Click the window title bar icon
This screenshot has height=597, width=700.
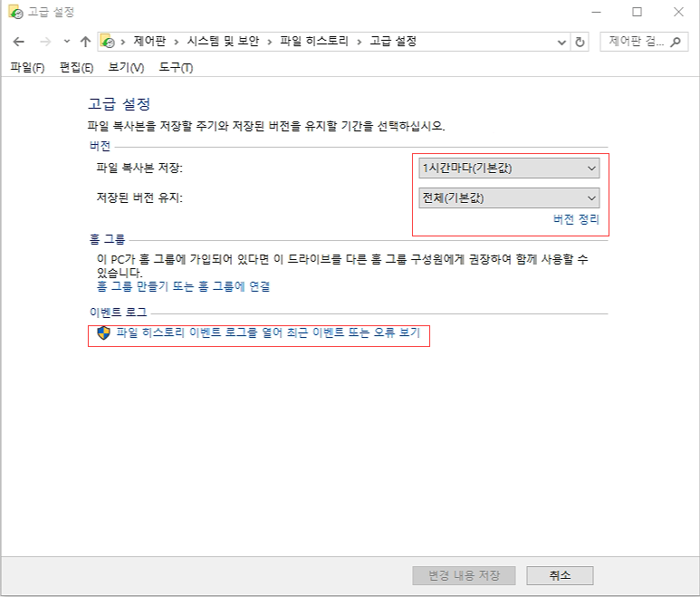[15, 12]
